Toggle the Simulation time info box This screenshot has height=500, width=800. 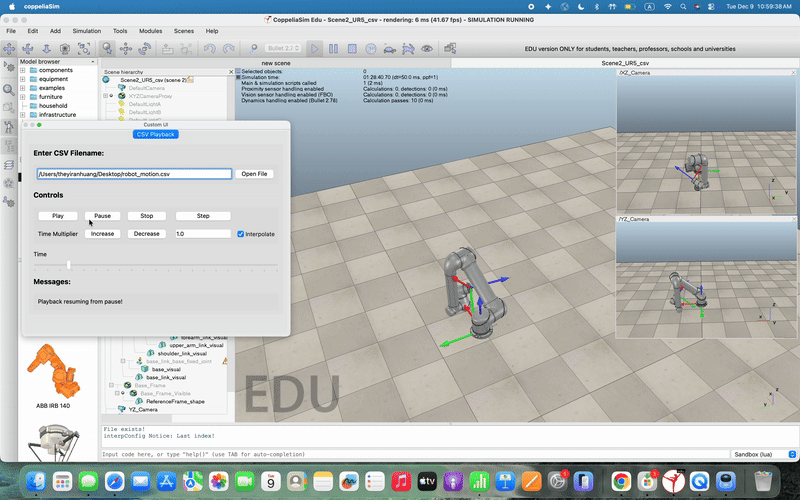pyautogui.click(x=238, y=77)
